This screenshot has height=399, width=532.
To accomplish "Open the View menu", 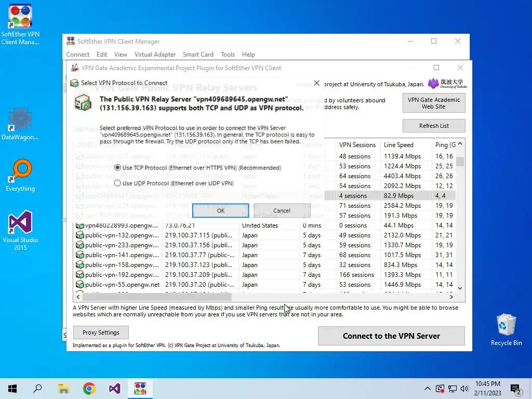I will [x=121, y=54].
